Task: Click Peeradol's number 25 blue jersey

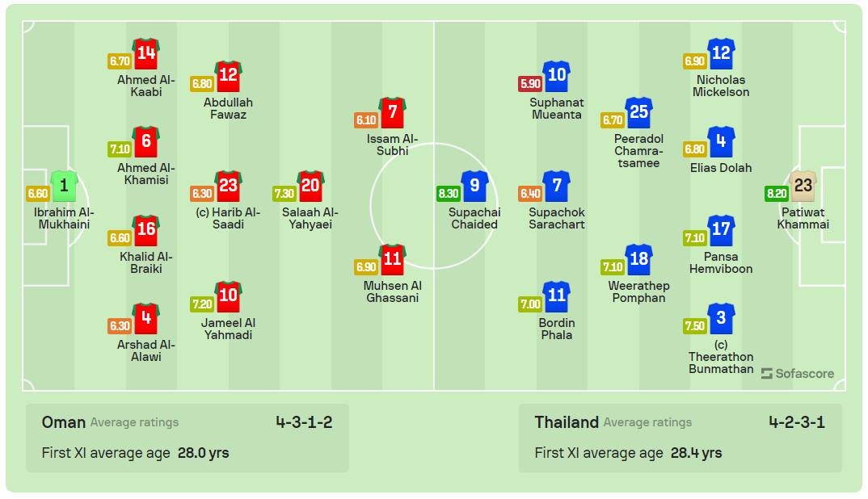Action: pos(638,113)
